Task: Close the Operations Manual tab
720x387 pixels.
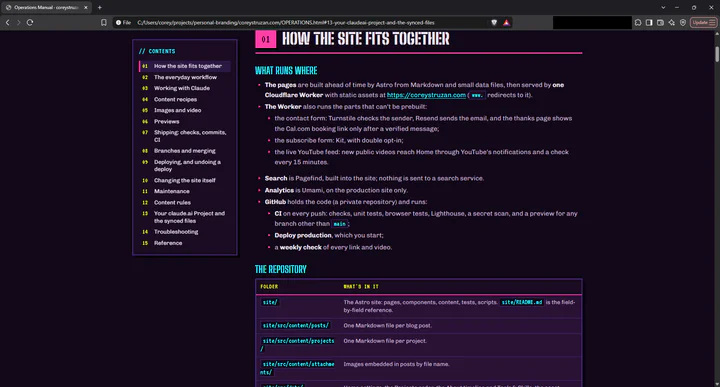Action: (85, 7)
